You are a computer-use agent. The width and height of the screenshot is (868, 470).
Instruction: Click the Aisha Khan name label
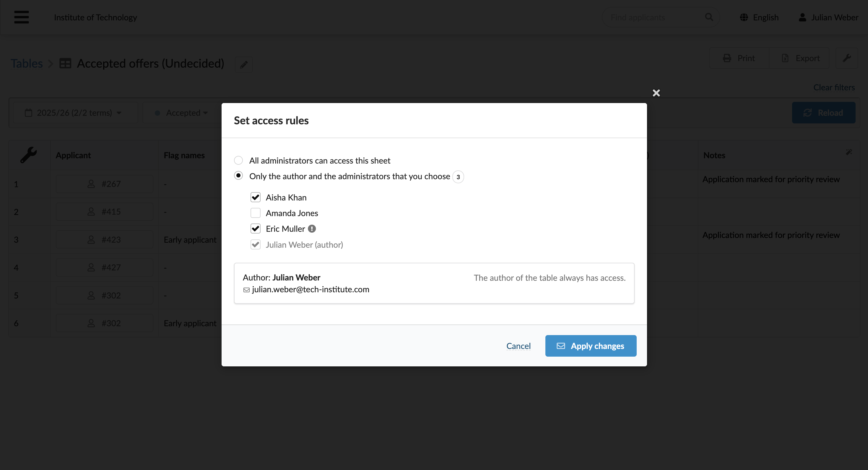[286, 197]
